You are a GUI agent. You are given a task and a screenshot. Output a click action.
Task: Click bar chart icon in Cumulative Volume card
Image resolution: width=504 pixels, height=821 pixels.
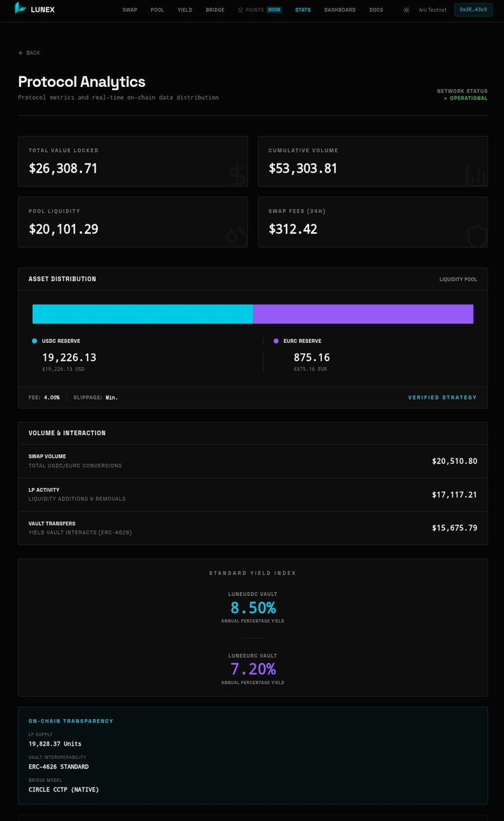476,175
